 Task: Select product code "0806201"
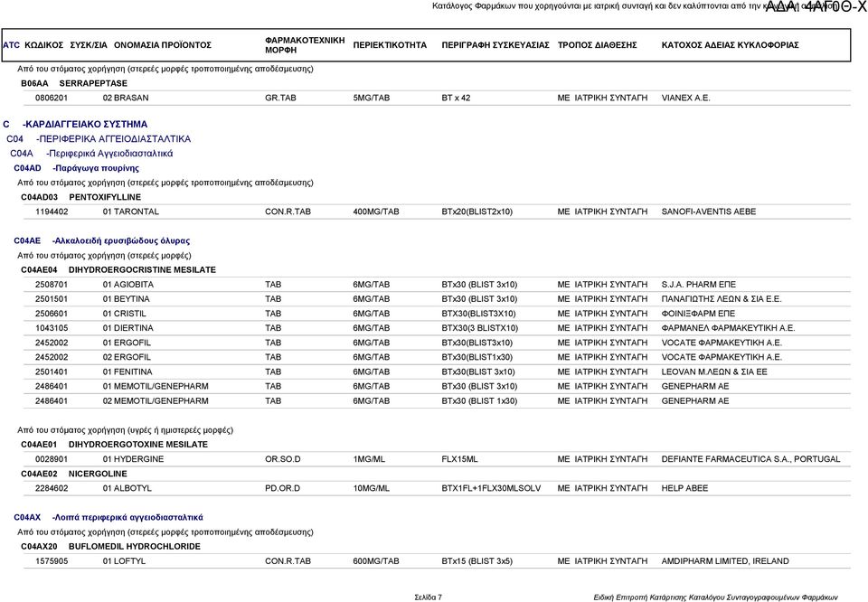pyautogui.click(x=52, y=98)
